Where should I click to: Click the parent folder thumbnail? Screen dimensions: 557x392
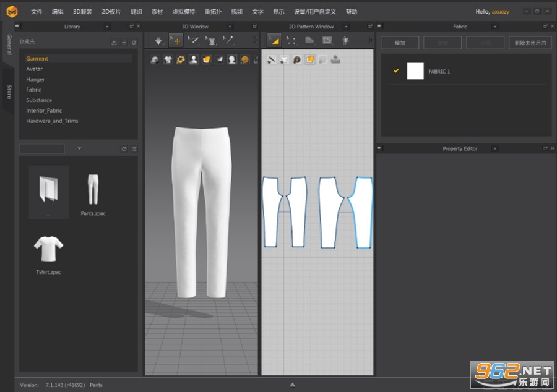(49, 192)
